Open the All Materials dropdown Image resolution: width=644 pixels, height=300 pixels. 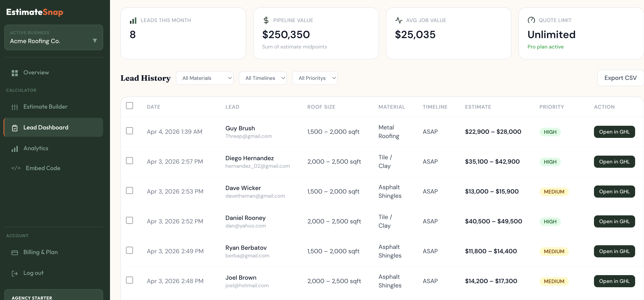tap(204, 78)
